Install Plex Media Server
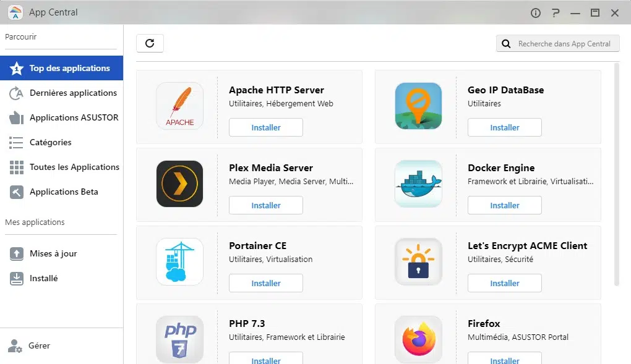The image size is (631, 364). pyautogui.click(x=266, y=206)
